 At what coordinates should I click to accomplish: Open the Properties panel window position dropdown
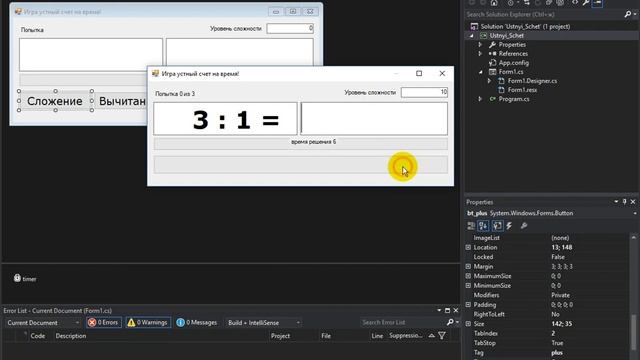point(616,202)
